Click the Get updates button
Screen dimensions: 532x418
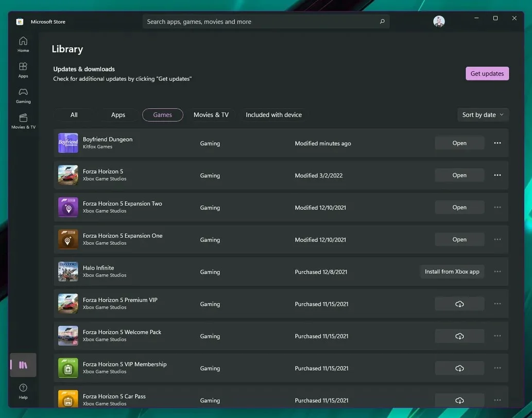(x=487, y=74)
